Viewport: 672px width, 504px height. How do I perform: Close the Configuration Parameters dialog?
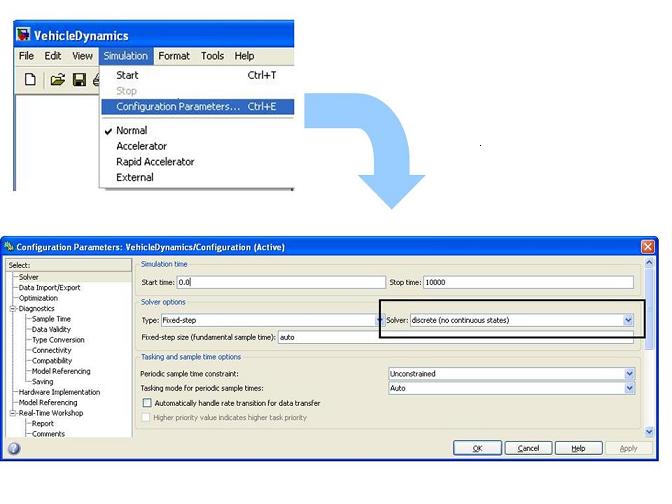coord(648,247)
